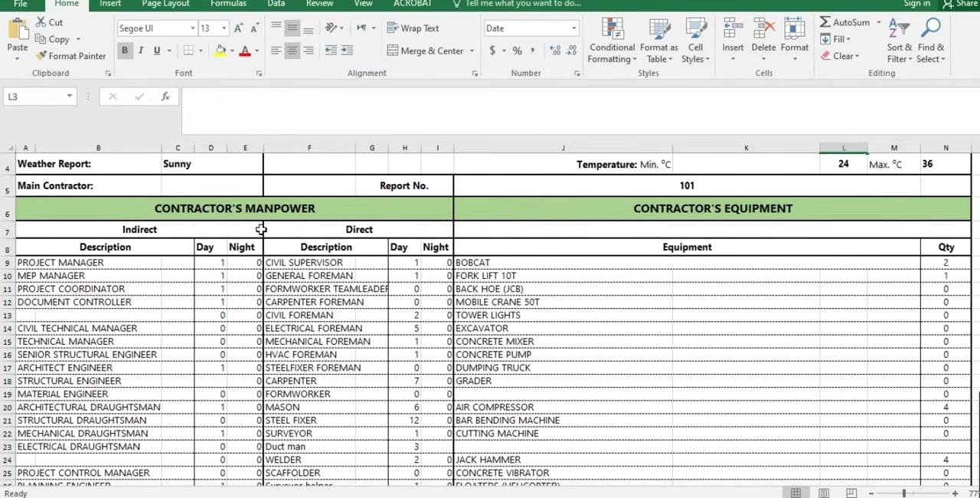Apply yellow fill color bucket
This screenshot has height=498, width=980.
pos(220,51)
